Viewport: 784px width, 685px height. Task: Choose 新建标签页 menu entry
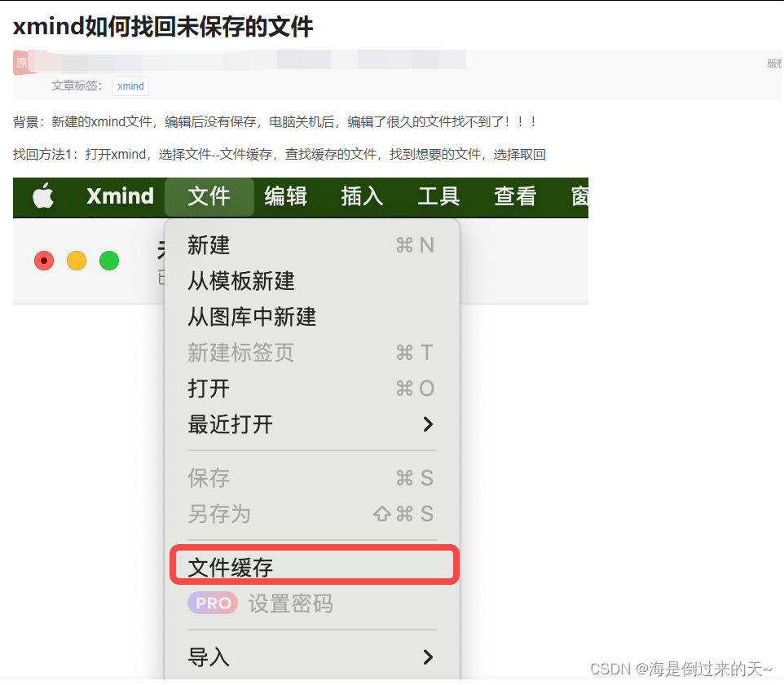tap(311, 353)
